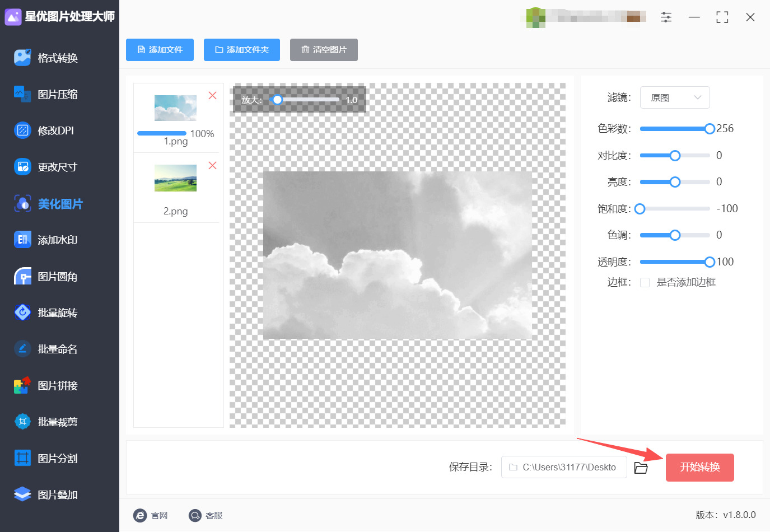Click the 透明度 slider handle
The width and height of the screenshot is (770, 532).
(x=710, y=262)
